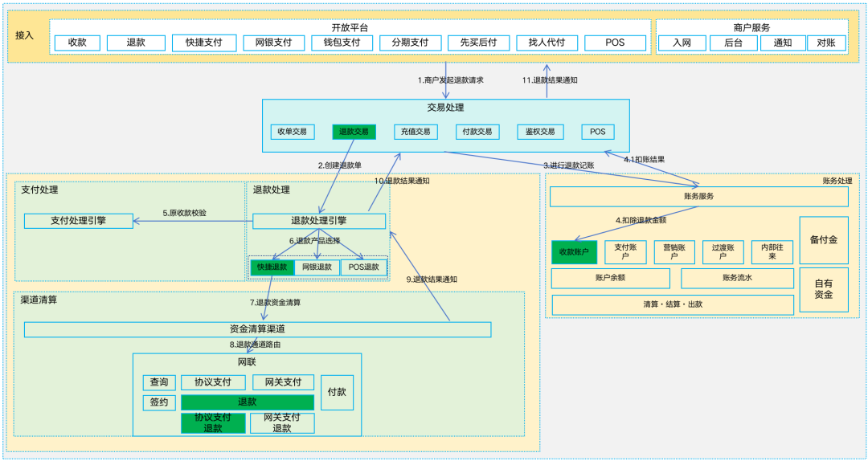This screenshot has width=868, height=461.
Task: Select the green 退款交易 box
Action: click(x=354, y=132)
